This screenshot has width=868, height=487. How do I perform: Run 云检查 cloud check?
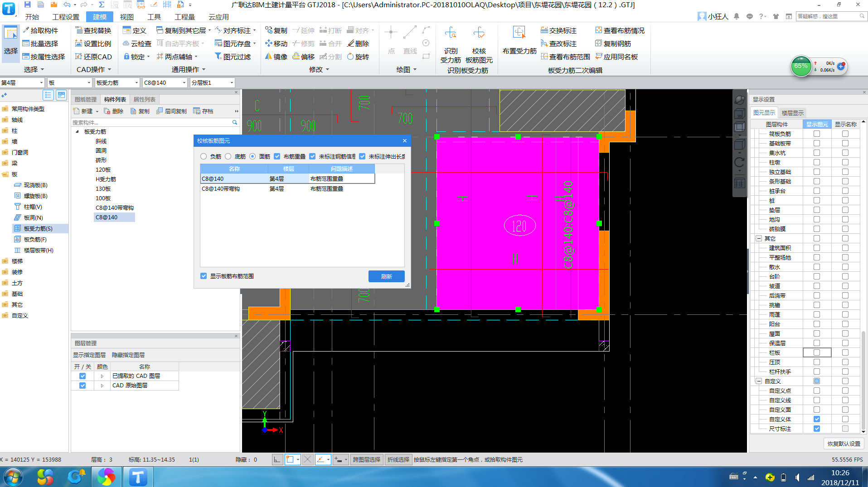tap(137, 43)
